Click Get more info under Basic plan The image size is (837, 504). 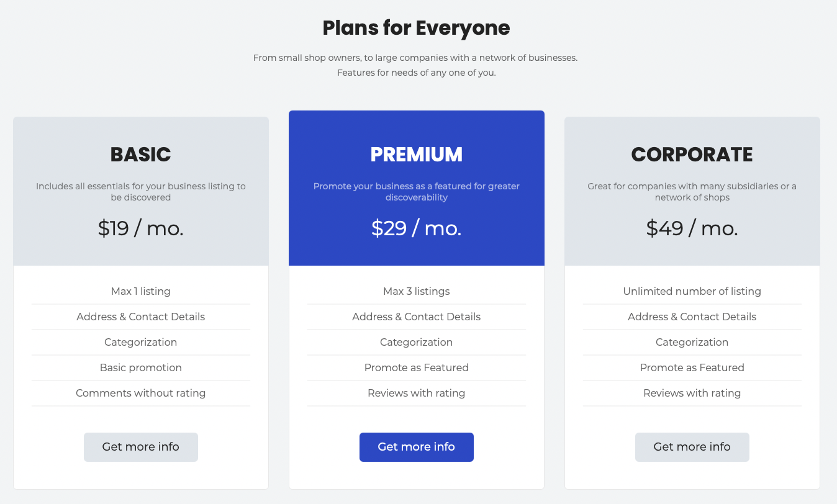click(141, 447)
